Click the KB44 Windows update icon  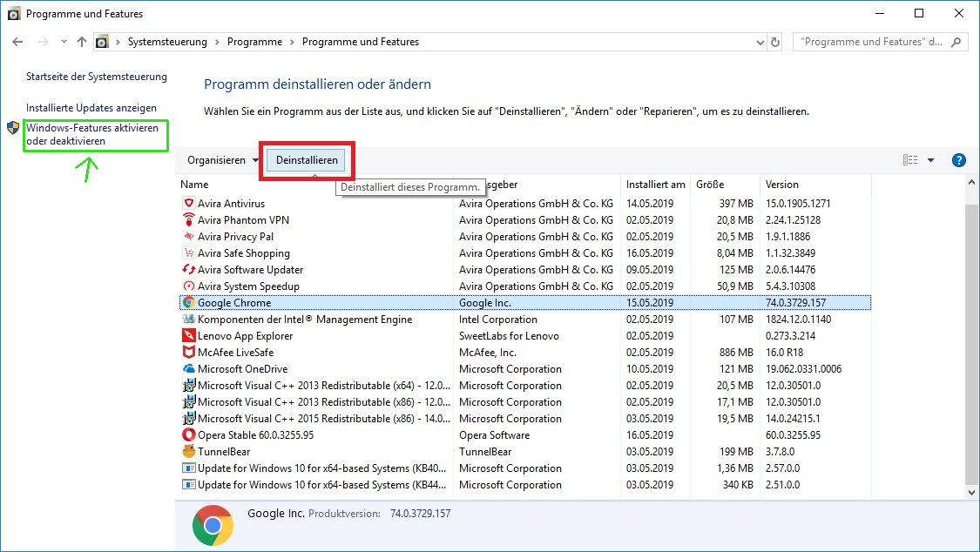188,485
